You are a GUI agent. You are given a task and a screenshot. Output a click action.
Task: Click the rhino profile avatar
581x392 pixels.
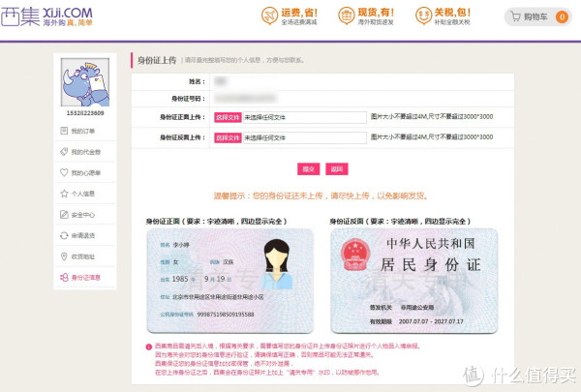(x=85, y=82)
